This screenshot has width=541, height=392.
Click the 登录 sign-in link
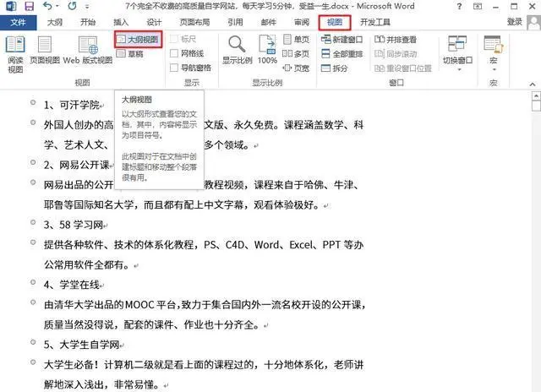pyautogui.click(x=515, y=22)
